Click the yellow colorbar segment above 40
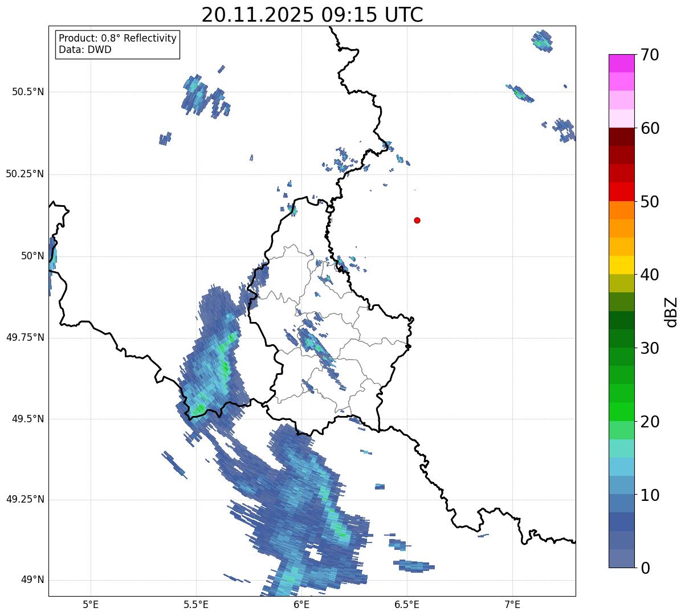This screenshot has width=685, height=616. (x=622, y=265)
